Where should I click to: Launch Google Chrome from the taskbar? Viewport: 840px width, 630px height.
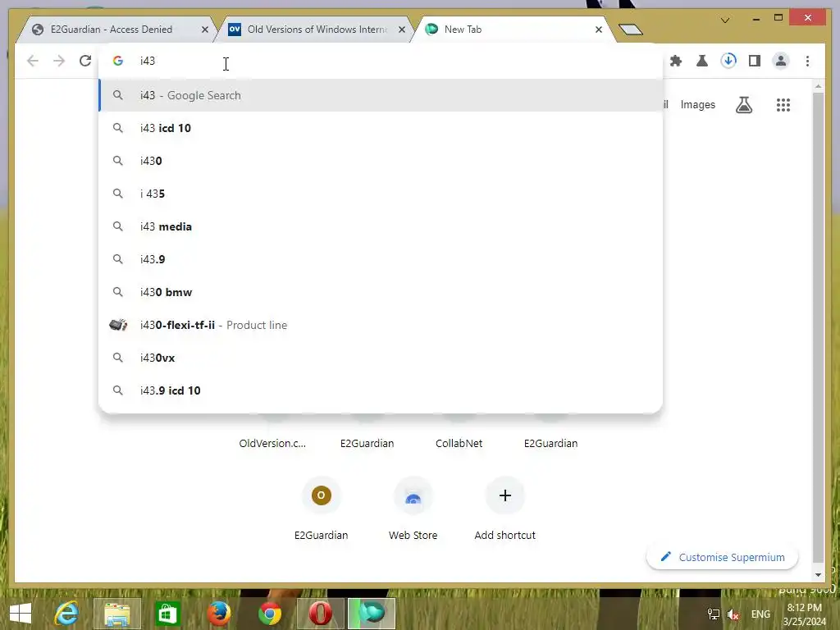(269, 614)
